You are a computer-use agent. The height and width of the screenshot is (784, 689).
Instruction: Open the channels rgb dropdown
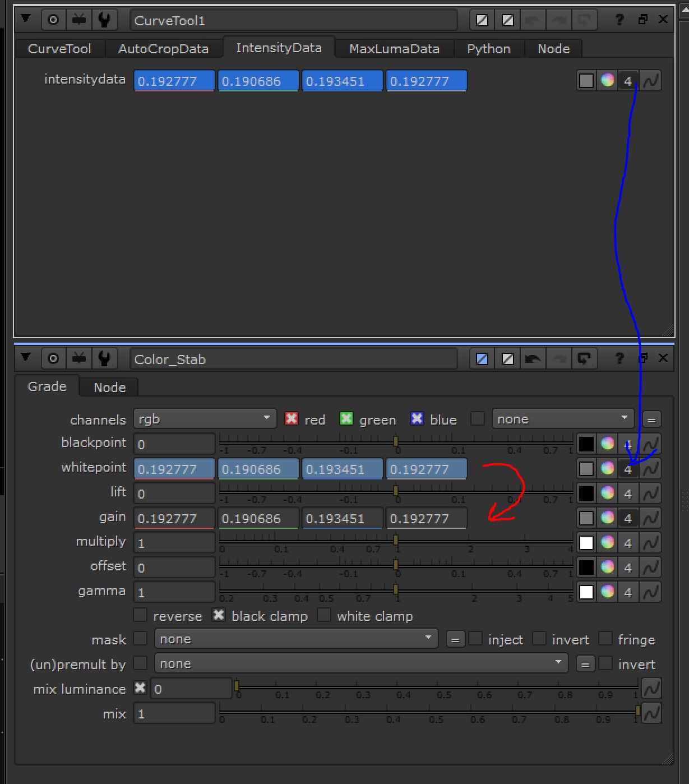point(205,419)
